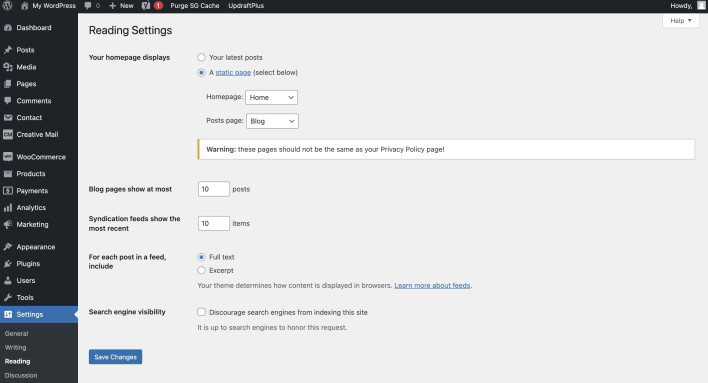This screenshot has height=383, width=708.
Task: Click the 'Warning:' notice text
Action: (x=221, y=149)
